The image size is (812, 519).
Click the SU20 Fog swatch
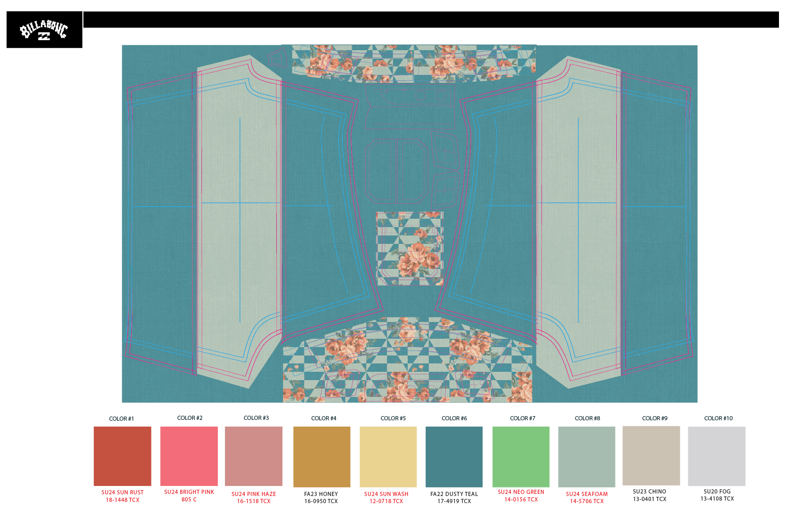717,456
